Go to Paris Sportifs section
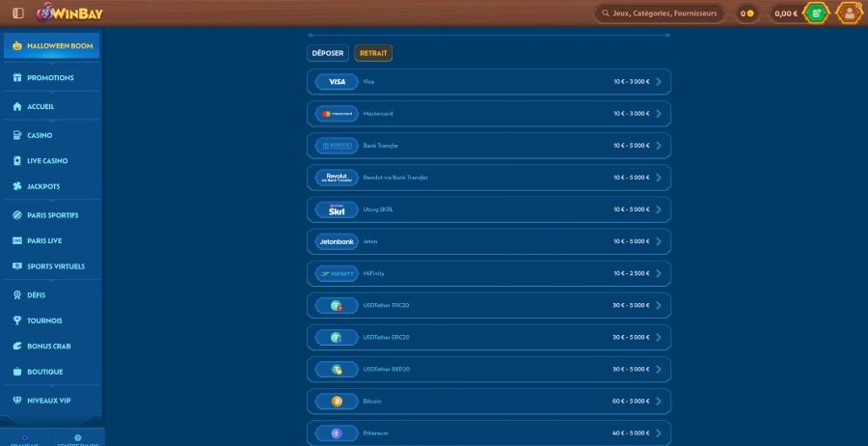 (52, 215)
